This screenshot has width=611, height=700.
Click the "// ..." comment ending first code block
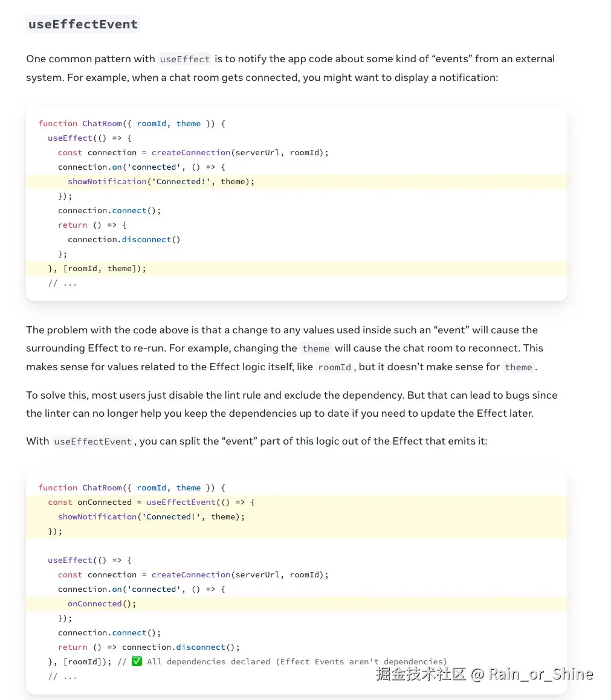(x=62, y=283)
